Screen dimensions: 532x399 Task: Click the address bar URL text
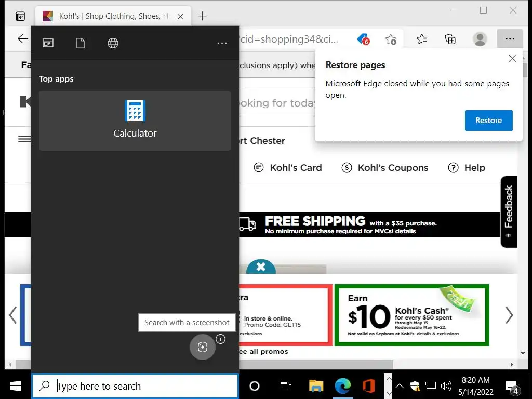tap(288, 39)
